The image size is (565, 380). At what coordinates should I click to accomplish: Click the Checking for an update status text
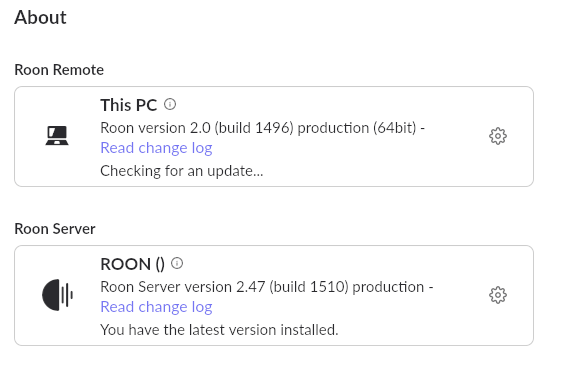pyautogui.click(x=182, y=171)
